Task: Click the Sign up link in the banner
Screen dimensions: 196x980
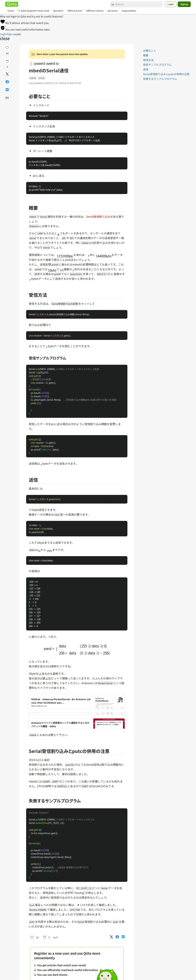Action: coord(11,34)
